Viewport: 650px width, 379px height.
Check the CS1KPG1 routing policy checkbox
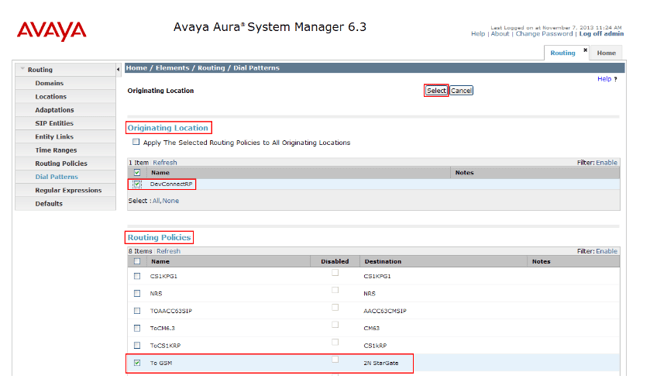137,276
